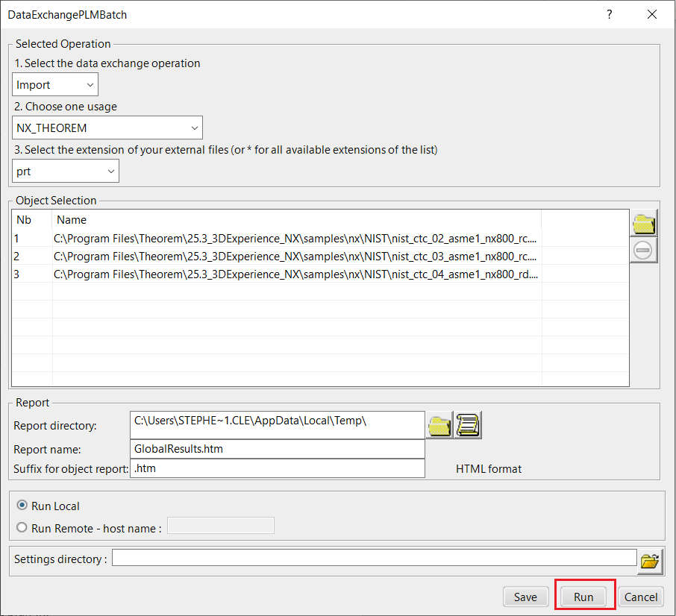676x616 pixels.
Task: Close the DataExchangePLMBatch dialog
Action: (652, 14)
